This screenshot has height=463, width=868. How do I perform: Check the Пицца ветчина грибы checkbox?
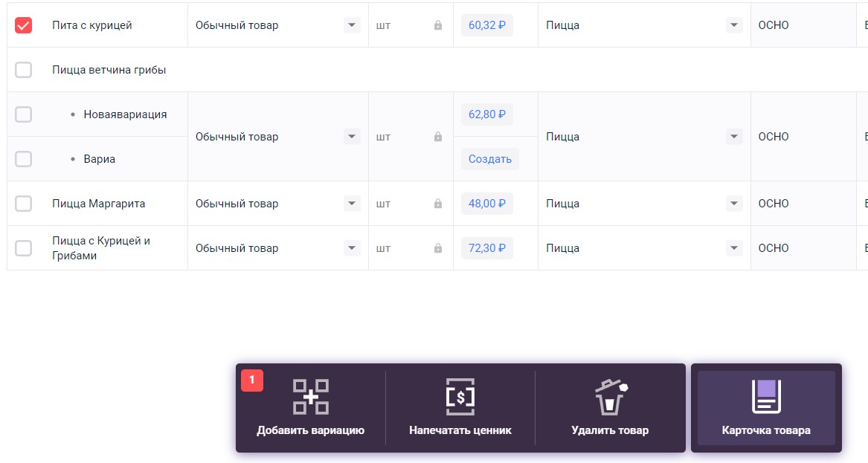pos(23,70)
